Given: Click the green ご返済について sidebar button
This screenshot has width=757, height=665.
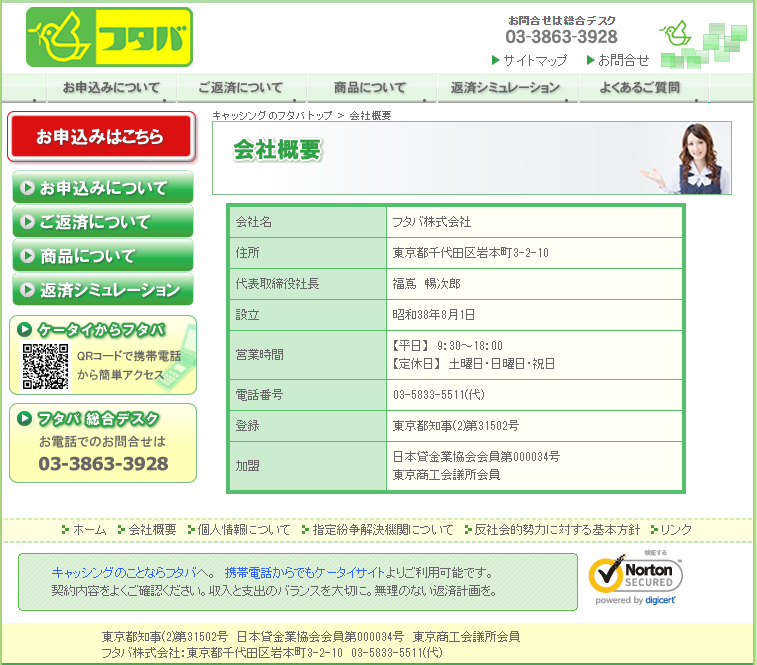Looking at the screenshot, I should (x=103, y=222).
